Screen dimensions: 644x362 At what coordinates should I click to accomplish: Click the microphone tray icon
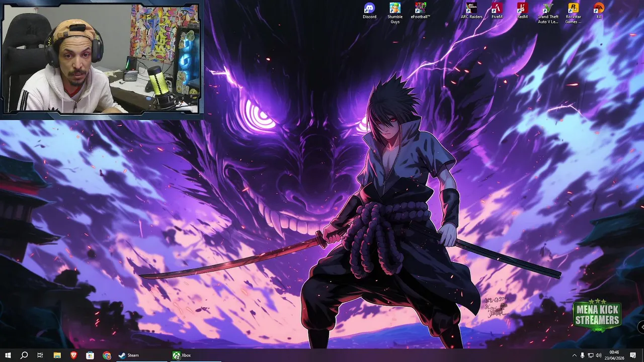583,355
